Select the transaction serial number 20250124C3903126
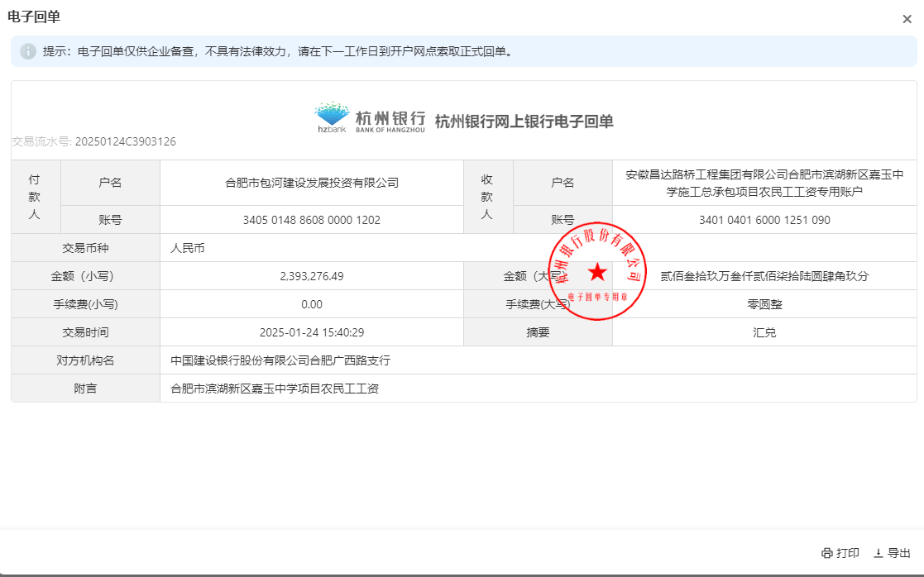 [x=125, y=141]
